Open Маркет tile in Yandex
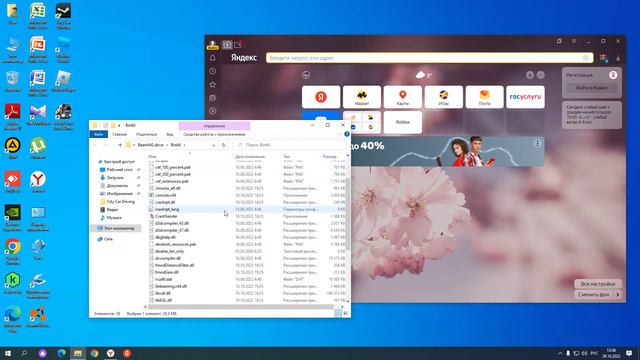Screen dimensions: 640x360 pos(362,97)
